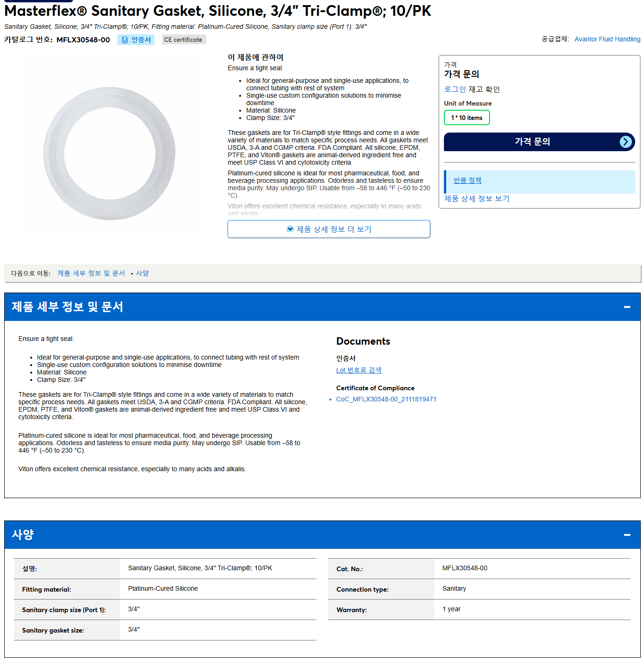The image size is (644, 667).
Task: Jump to 제품 세부 정보 및 문서 anchor
Action: coord(91,273)
